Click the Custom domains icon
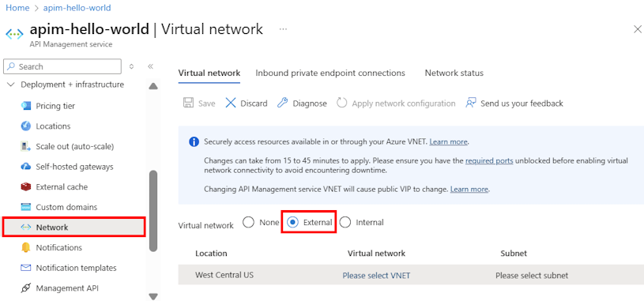Screen dimensions: 644x301 tap(26, 207)
